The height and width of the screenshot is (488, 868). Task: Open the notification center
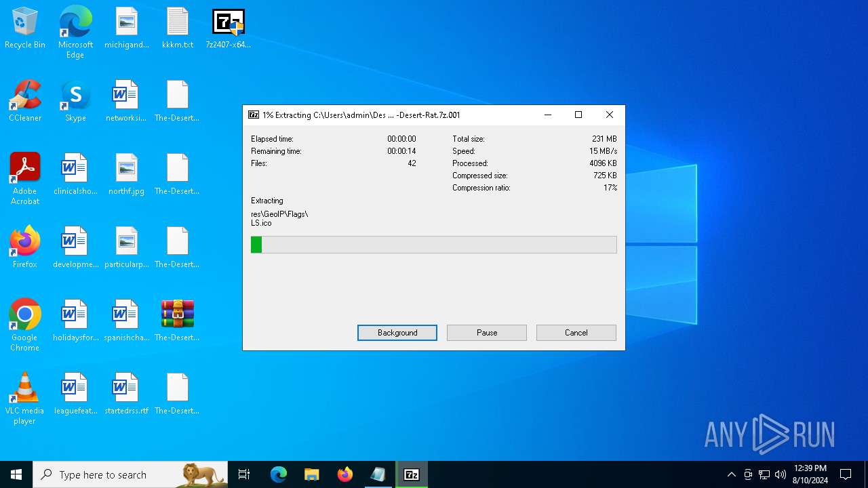tap(846, 474)
